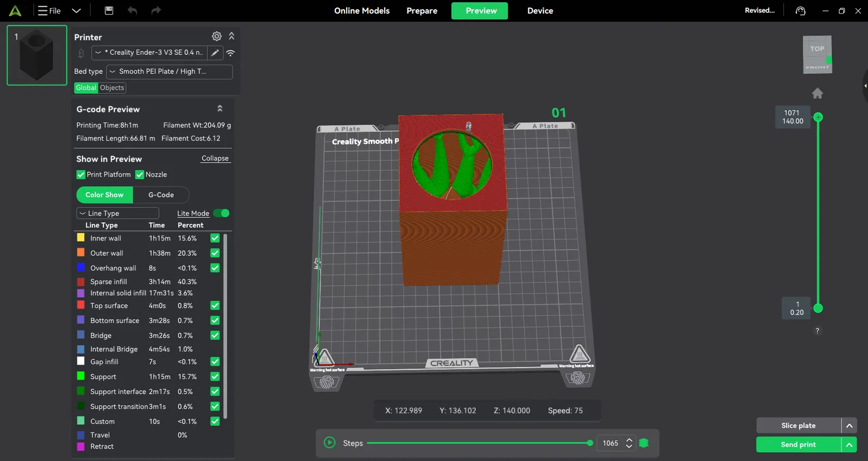
Task: Hide Support lines with its checkbox
Action: (215, 376)
